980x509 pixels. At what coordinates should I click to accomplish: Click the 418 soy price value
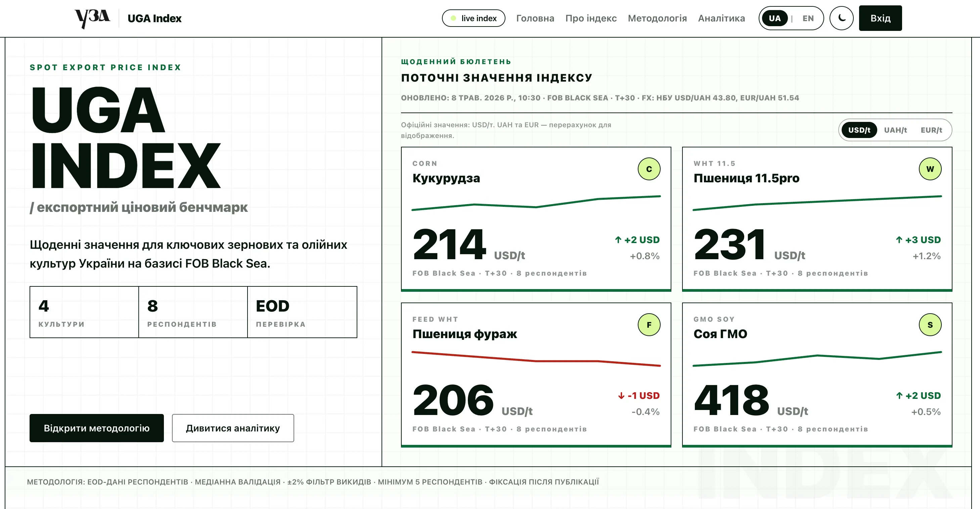point(731,400)
